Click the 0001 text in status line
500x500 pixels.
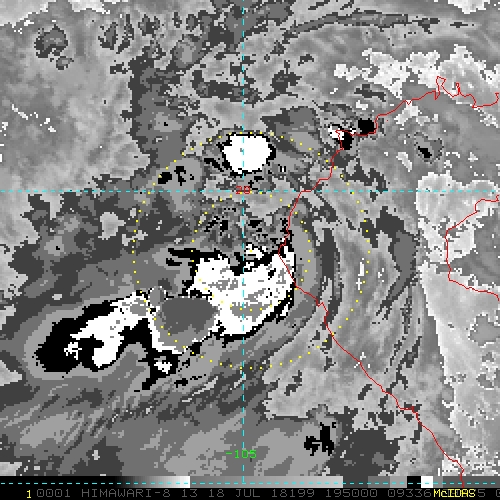[x=53, y=493]
